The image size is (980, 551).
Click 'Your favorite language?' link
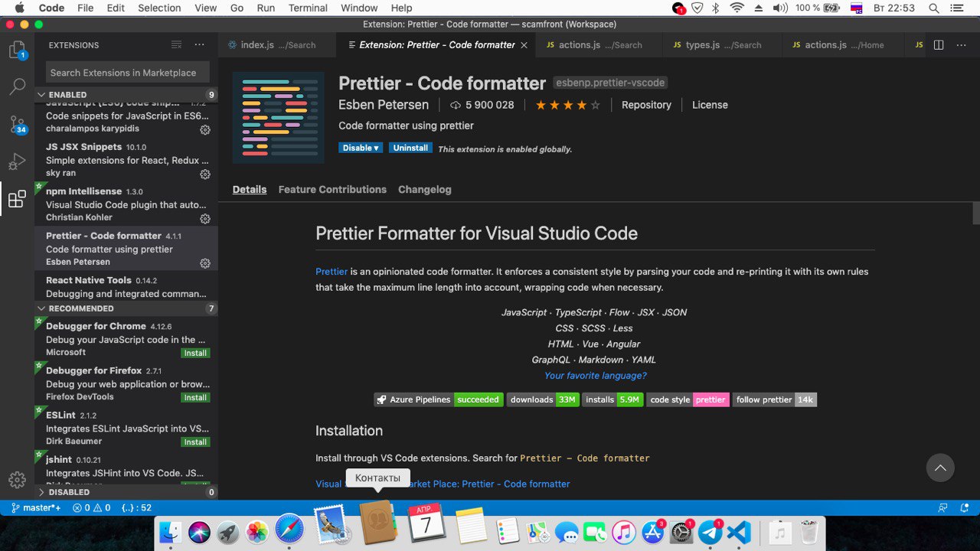point(596,376)
